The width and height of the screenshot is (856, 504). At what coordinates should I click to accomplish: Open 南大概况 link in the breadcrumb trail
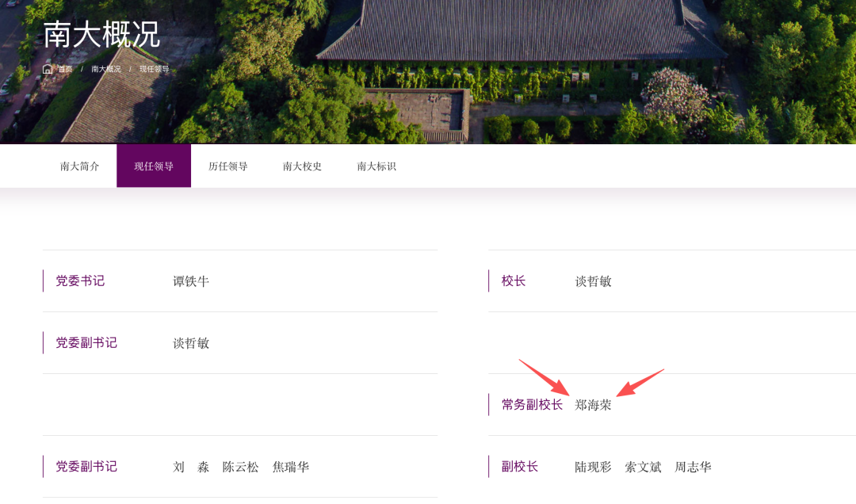click(x=106, y=69)
